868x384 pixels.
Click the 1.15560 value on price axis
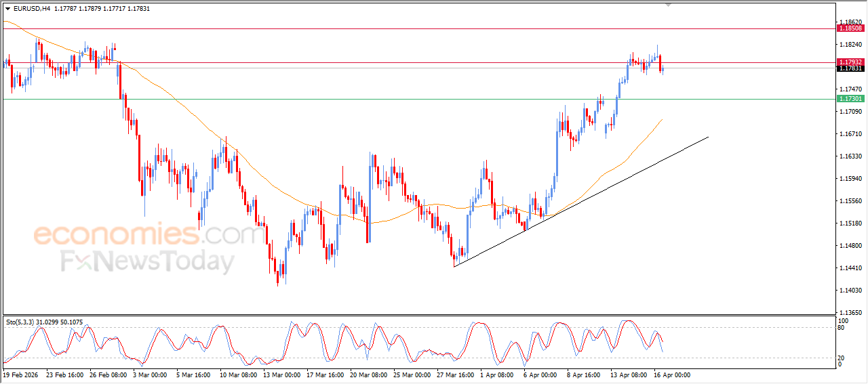[x=850, y=201]
